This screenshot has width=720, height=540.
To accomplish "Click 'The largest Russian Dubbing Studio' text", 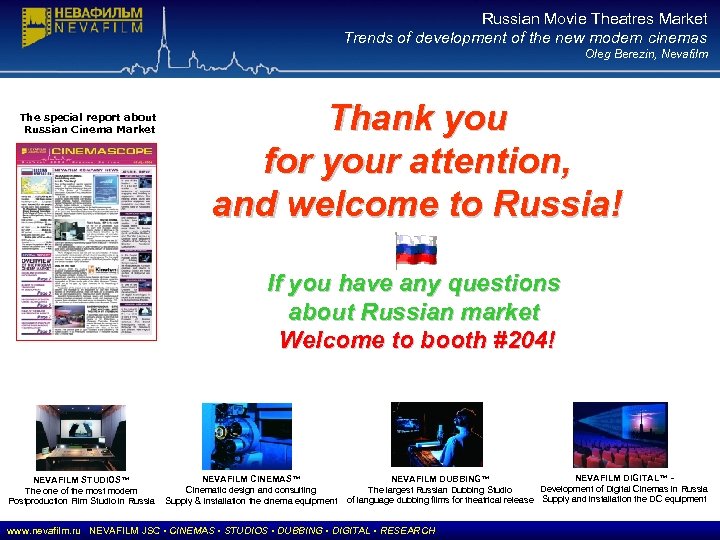I will [x=440, y=489].
